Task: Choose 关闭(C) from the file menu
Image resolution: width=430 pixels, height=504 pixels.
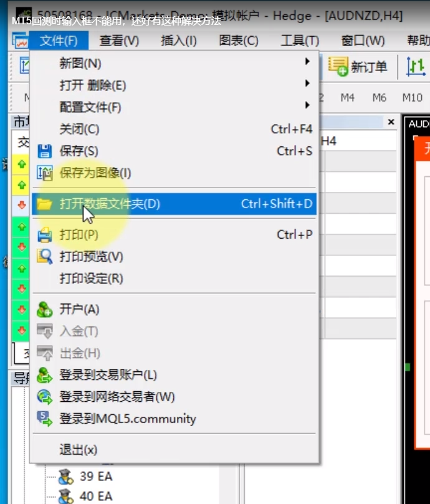Action: point(174,129)
